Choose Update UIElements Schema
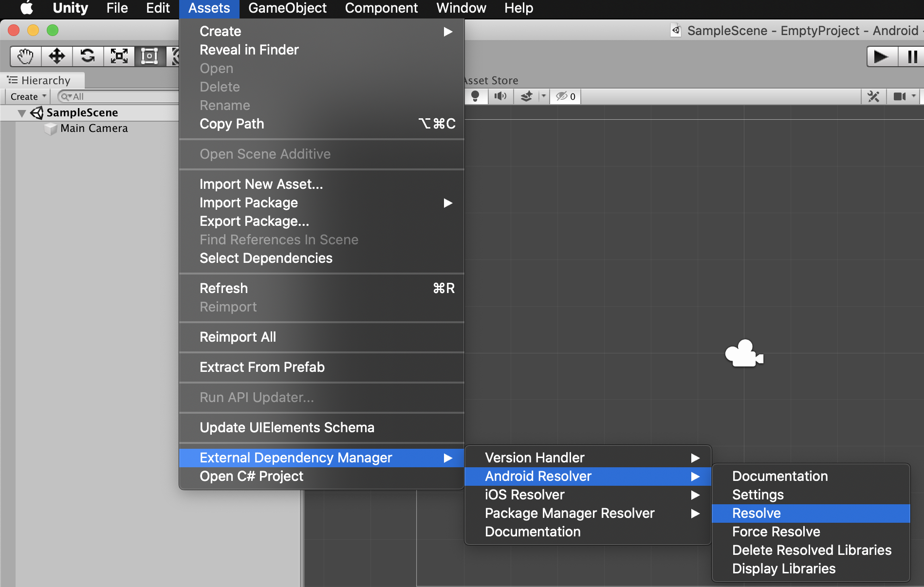This screenshot has height=587, width=924. pos(321,427)
